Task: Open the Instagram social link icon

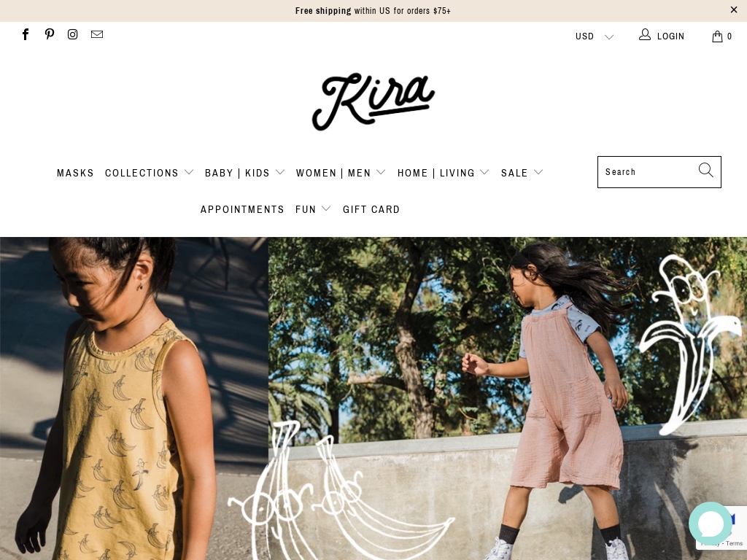Action: click(x=72, y=34)
